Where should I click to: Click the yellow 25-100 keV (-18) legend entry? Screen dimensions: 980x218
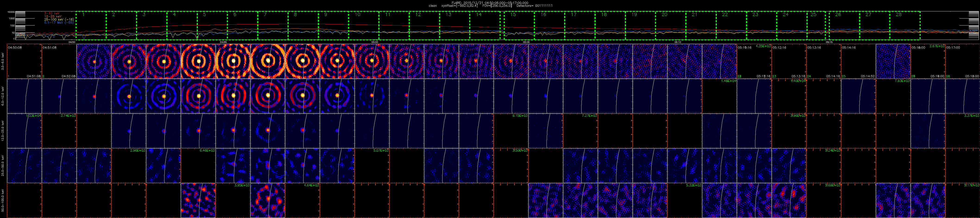[x=59, y=19]
